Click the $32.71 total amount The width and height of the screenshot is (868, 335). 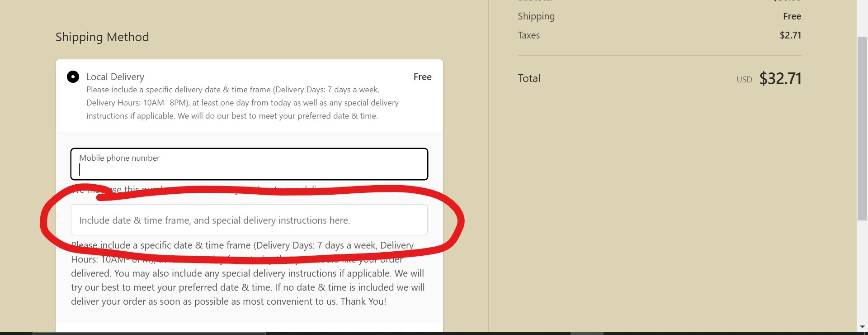(x=780, y=79)
